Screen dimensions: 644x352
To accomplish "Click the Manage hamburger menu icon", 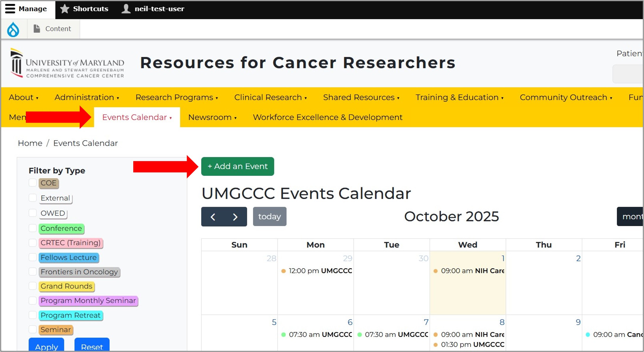I will click(10, 9).
